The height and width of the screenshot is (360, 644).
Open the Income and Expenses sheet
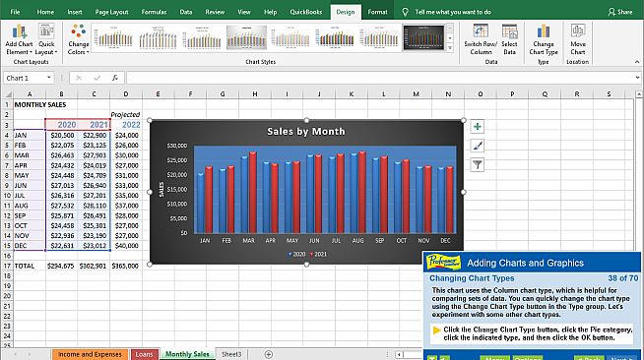(90, 354)
